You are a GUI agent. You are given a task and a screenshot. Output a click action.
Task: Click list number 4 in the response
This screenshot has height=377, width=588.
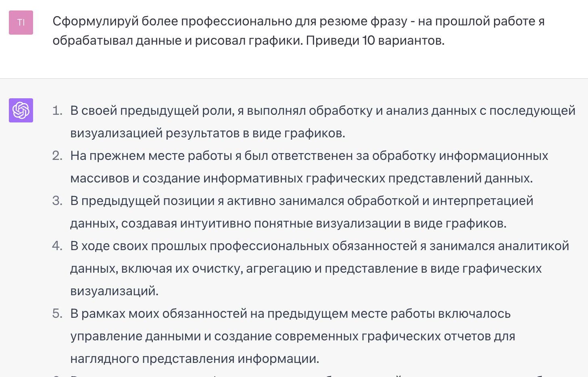pos(57,246)
